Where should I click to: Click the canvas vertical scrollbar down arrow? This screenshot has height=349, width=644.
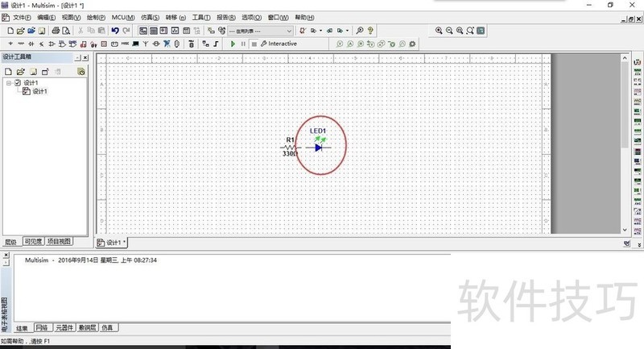point(625,230)
